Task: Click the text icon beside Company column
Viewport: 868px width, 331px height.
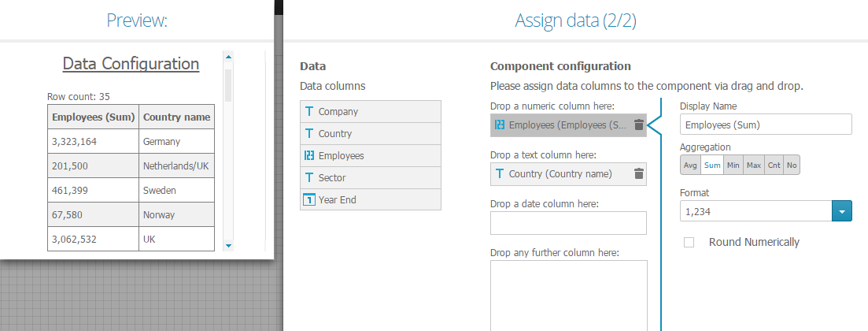Action: click(x=309, y=112)
